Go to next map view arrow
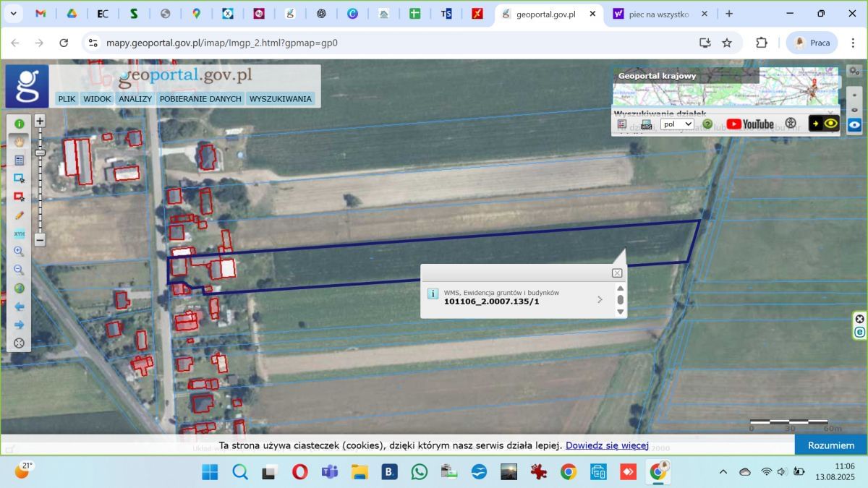 (19, 325)
